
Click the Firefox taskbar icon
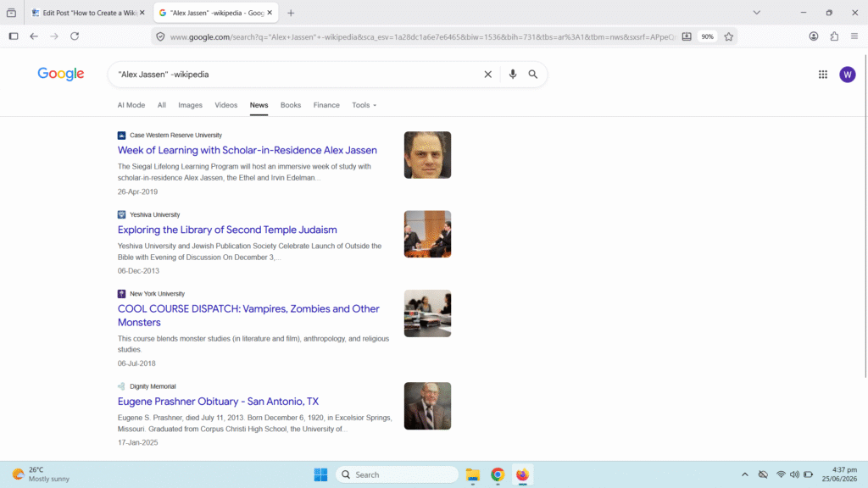[x=522, y=474]
